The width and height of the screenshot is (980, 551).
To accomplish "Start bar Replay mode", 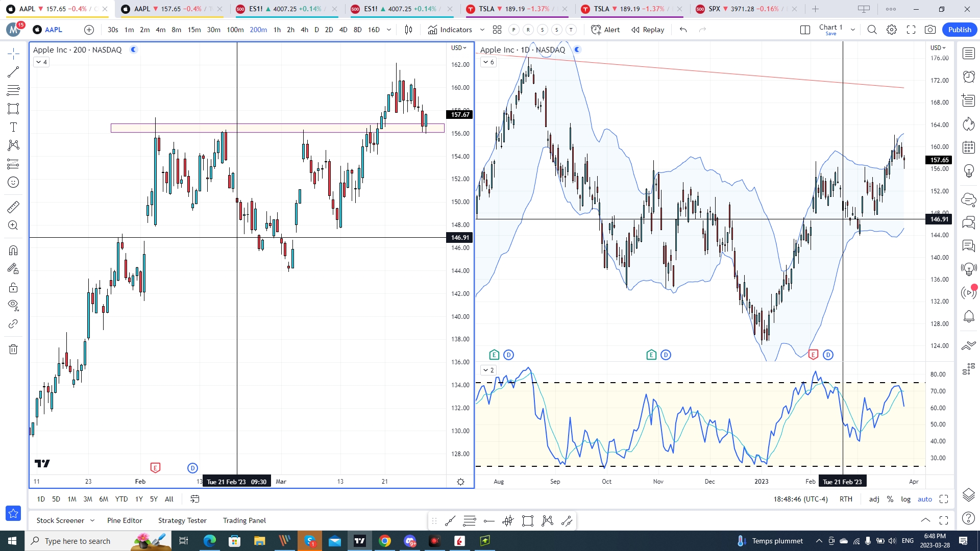I will point(648,30).
